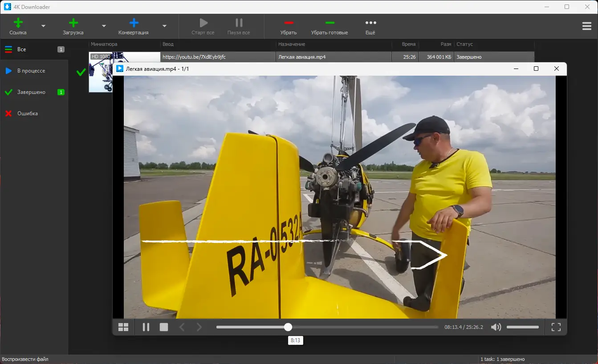
Task: Click the video seek bar handle
Action: point(288,327)
